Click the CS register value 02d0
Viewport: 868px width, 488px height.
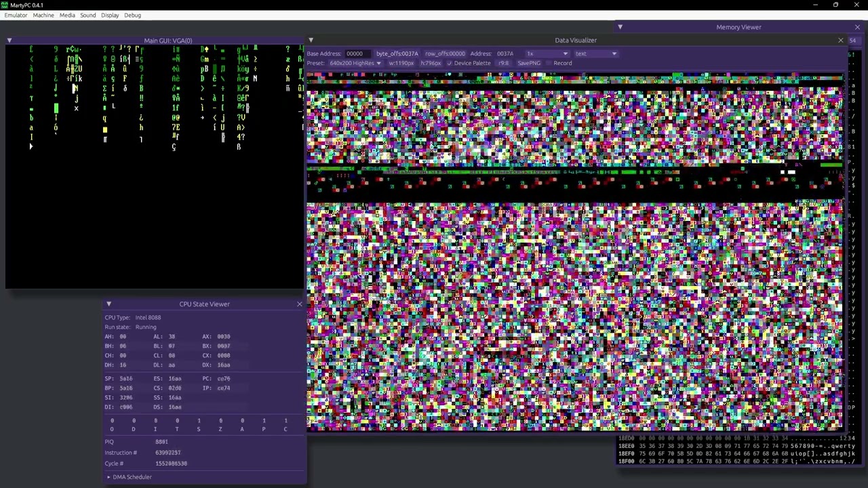point(175,388)
